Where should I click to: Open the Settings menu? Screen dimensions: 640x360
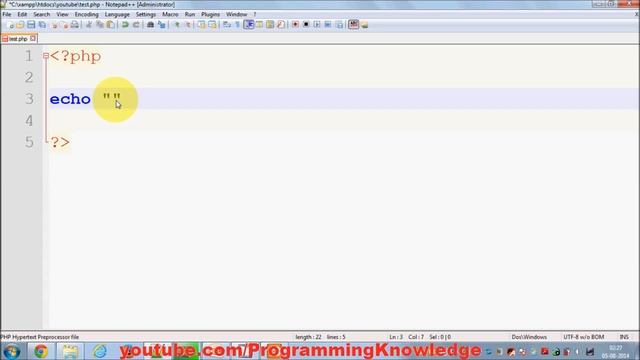click(x=146, y=14)
